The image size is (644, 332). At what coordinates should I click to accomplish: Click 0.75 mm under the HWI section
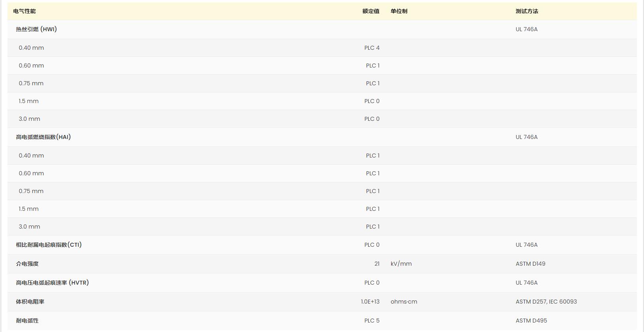(x=31, y=83)
